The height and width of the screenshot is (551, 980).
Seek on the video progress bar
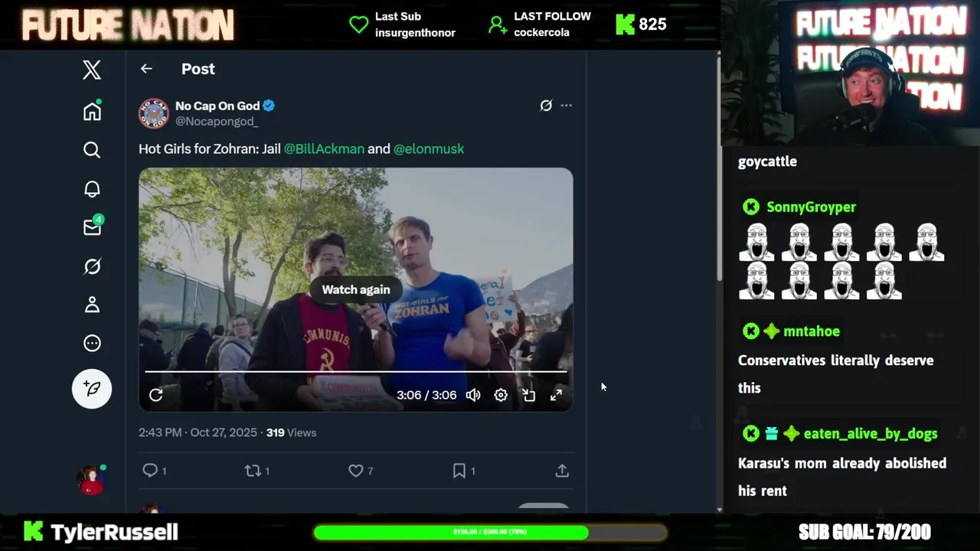click(356, 372)
